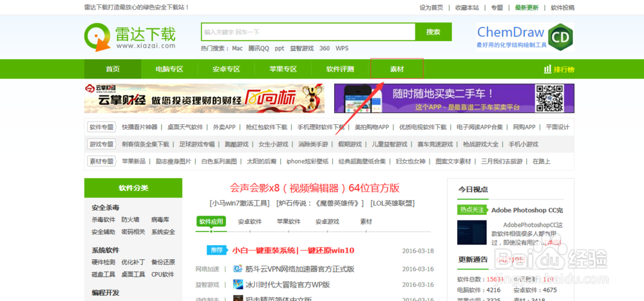Open the 软件评测 nav item

[x=340, y=69]
